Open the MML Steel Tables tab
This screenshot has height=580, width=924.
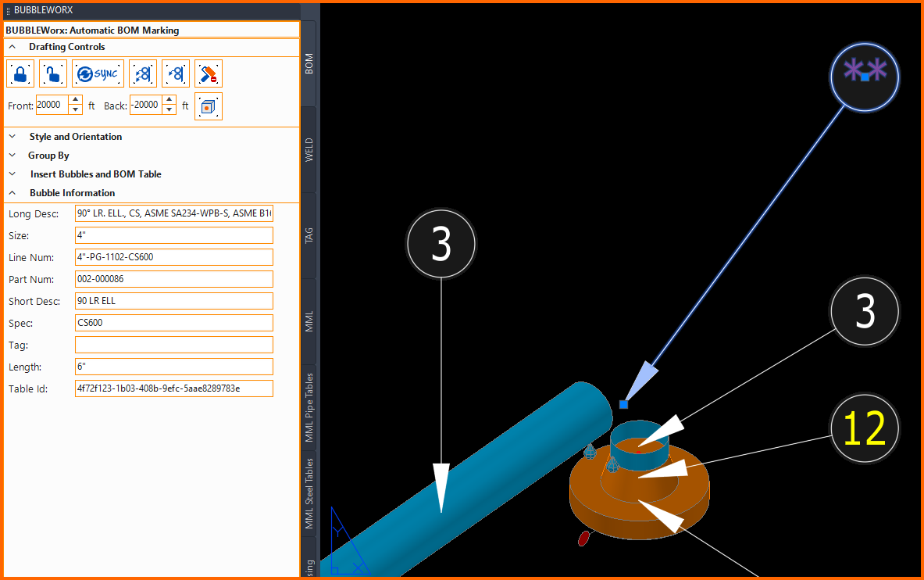pyautogui.click(x=309, y=493)
